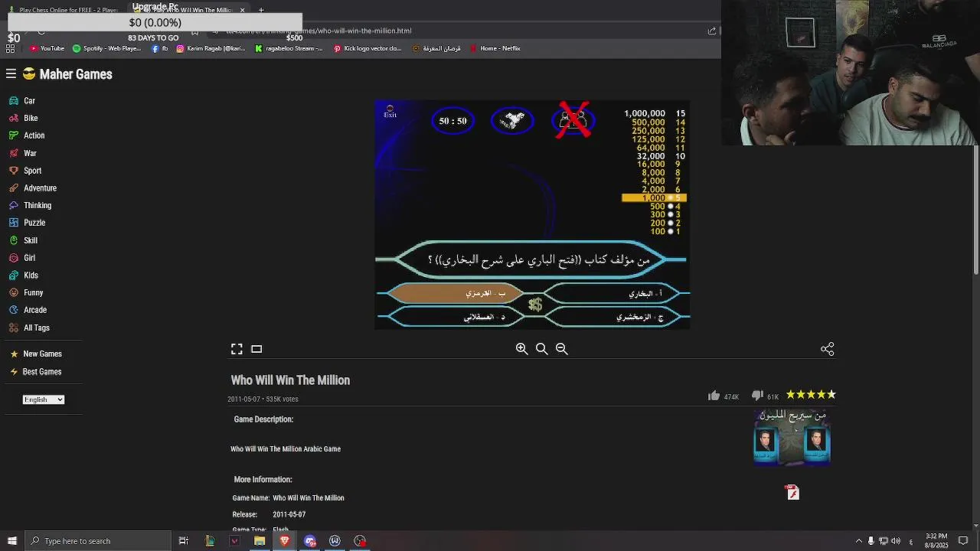This screenshot has height=551, width=980.
Task: Share the game page
Action: [827, 349]
